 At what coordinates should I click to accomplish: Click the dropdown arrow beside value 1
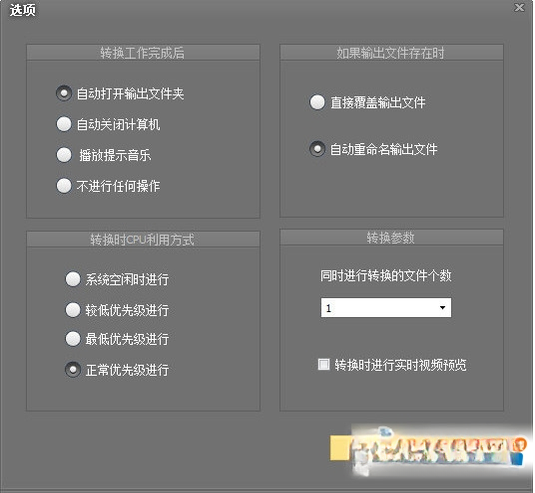click(x=442, y=308)
